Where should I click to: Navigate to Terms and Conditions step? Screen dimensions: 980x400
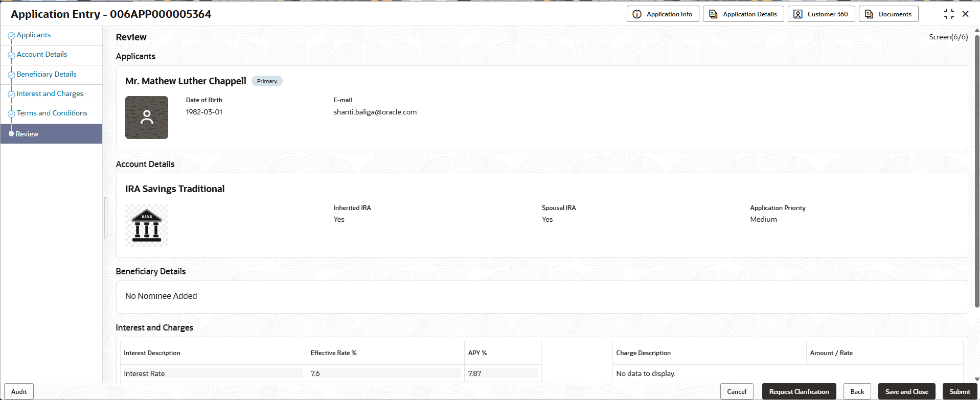[x=52, y=113]
